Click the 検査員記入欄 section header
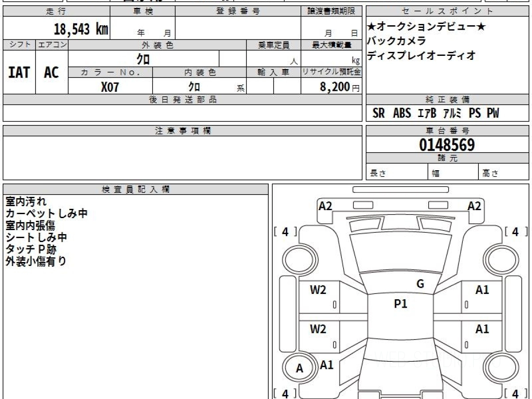Viewport: 532px width, 399px height. point(136,189)
